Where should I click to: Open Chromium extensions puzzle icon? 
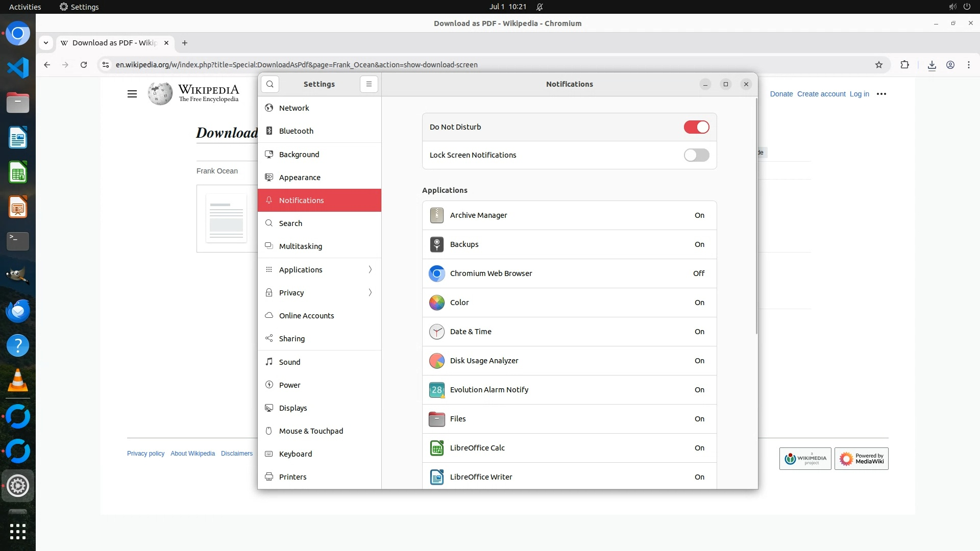click(905, 65)
